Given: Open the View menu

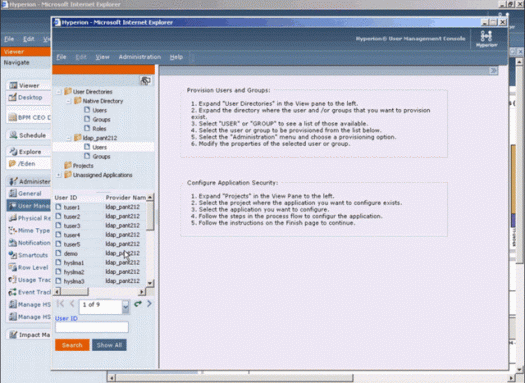Looking at the screenshot, I should point(102,57).
